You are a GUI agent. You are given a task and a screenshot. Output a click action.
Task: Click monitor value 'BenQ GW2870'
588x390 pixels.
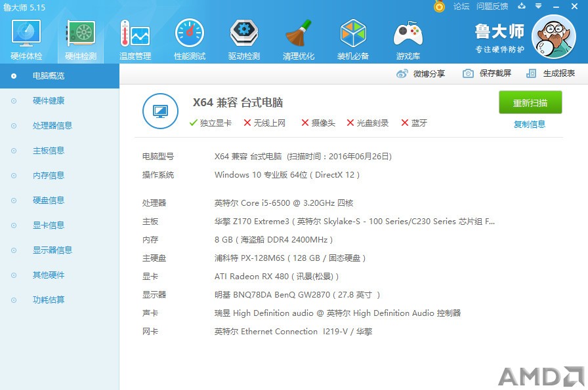tap(303, 295)
